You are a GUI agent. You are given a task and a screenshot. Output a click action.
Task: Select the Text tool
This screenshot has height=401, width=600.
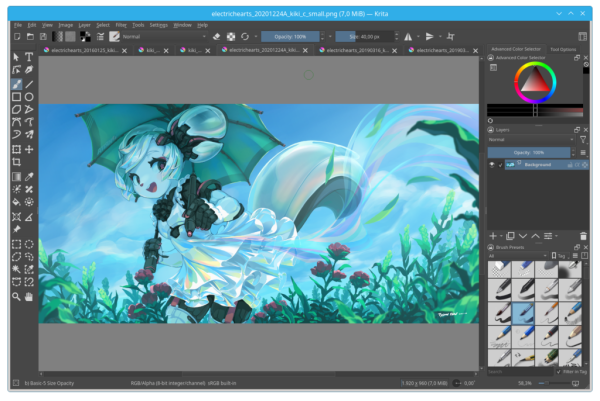click(29, 57)
